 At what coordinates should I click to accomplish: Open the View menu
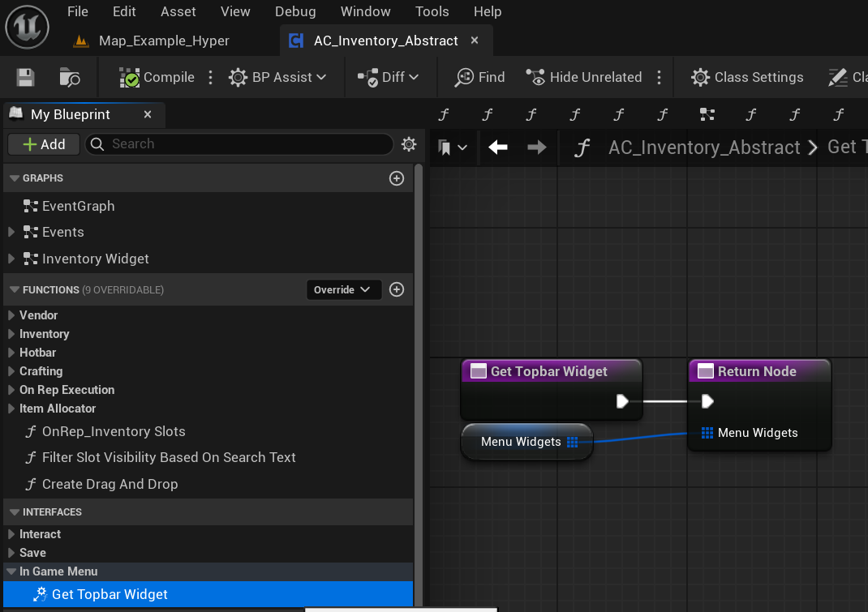click(x=235, y=11)
